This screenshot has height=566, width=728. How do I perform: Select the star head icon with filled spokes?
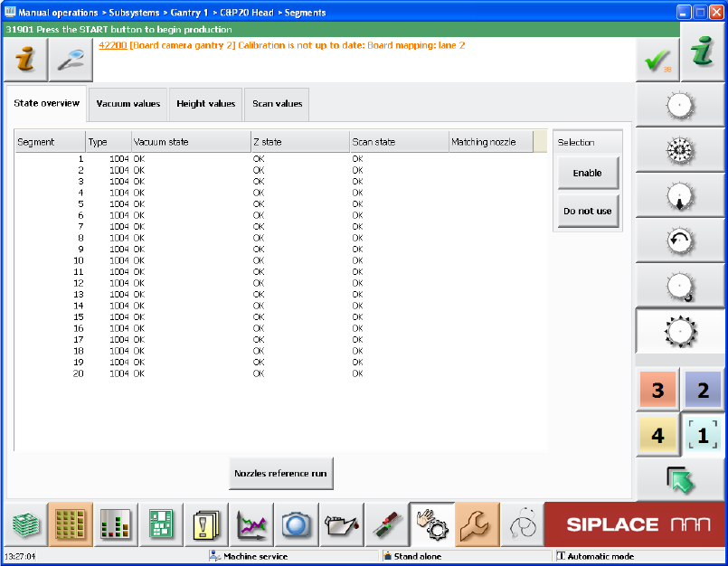pyautogui.click(x=680, y=150)
